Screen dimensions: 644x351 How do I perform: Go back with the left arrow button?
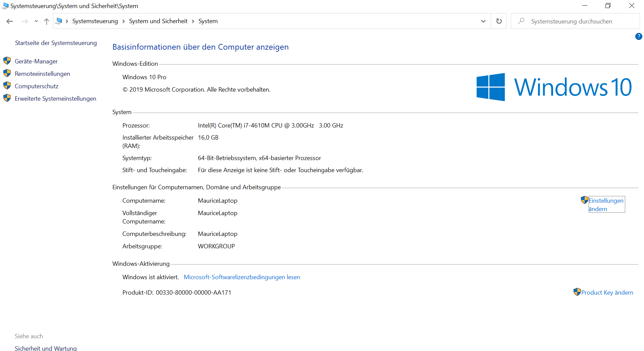click(9, 21)
